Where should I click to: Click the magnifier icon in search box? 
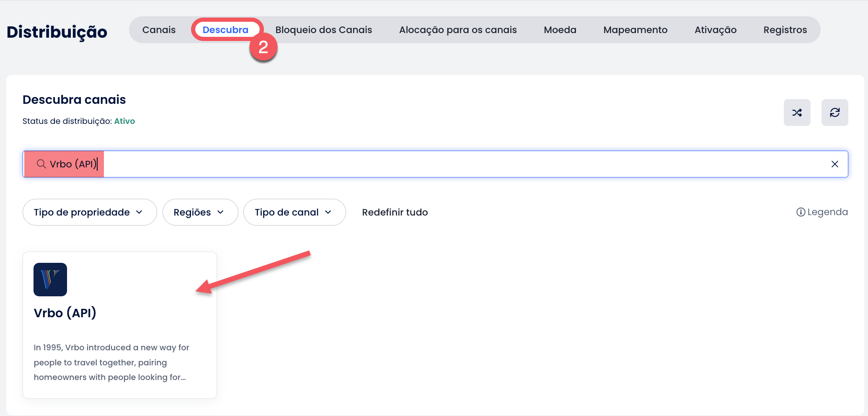41,164
